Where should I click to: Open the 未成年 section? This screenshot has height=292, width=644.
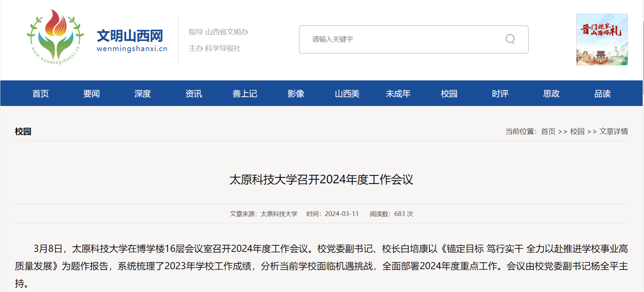pyautogui.click(x=398, y=94)
